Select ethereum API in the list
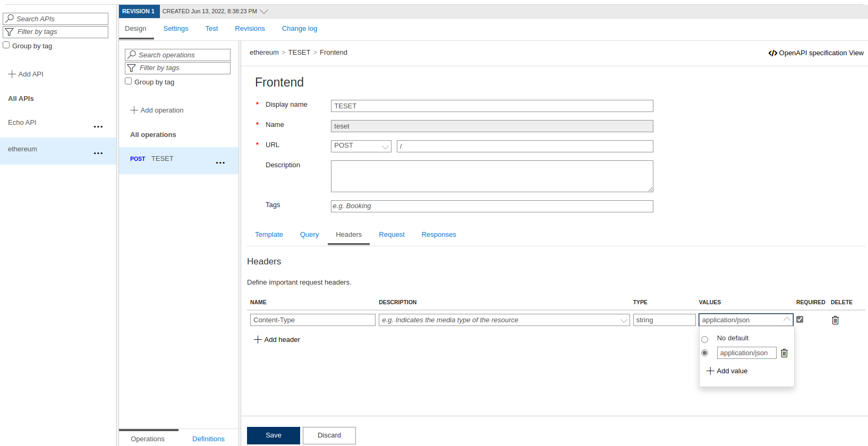This screenshot has width=868, height=446. pyautogui.click(x=58, y=151)
